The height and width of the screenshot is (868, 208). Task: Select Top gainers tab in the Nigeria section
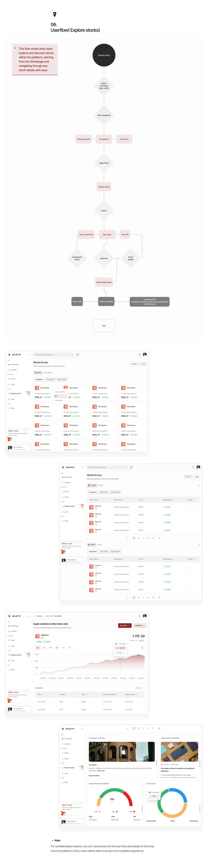pyautogui.click(x=93, y=552)
